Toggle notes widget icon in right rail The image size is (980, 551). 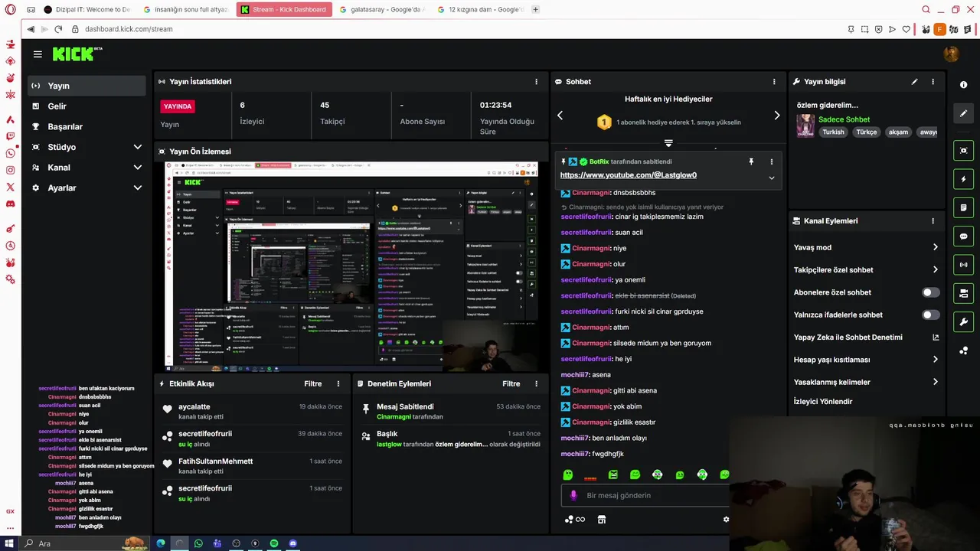pos(963,207)
